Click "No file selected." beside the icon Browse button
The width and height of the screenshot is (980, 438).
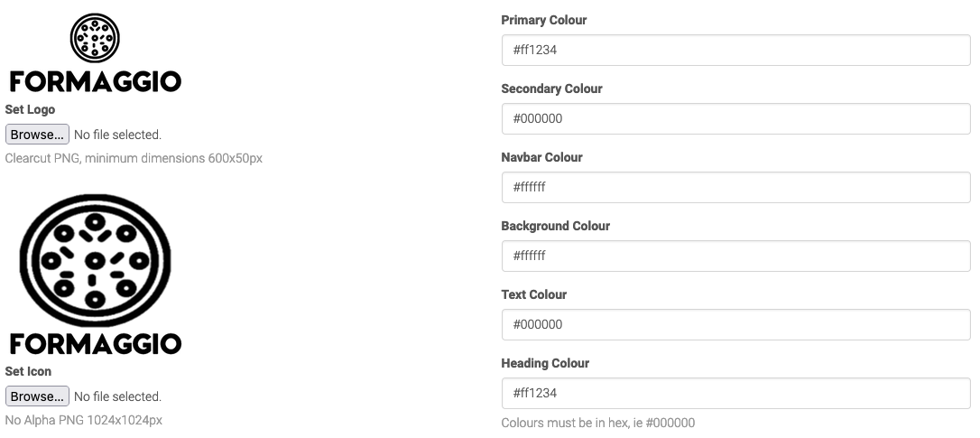click(117, 396)
